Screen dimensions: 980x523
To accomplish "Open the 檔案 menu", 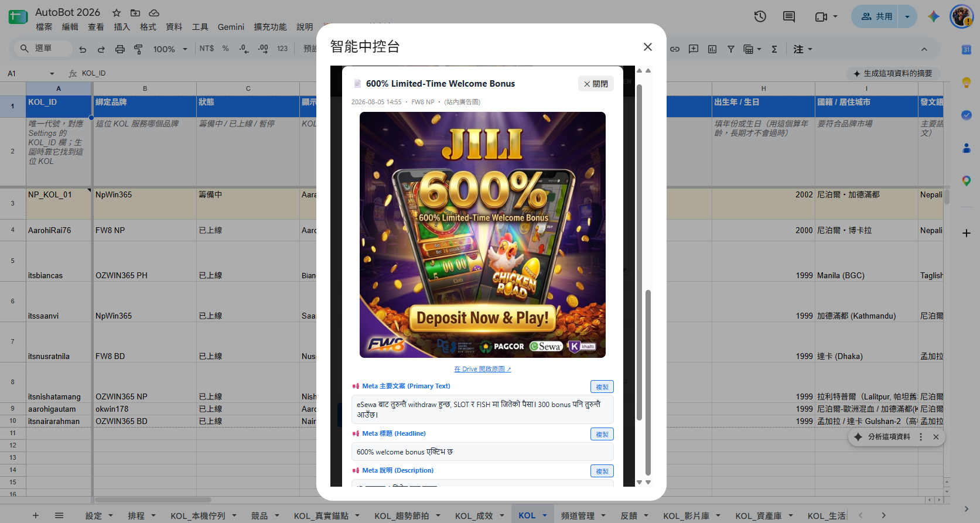I will [44, 27].
